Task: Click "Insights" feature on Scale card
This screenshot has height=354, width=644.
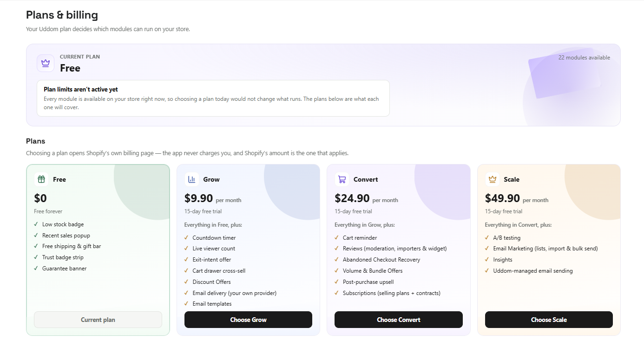Action: click(x=503, y=260)
